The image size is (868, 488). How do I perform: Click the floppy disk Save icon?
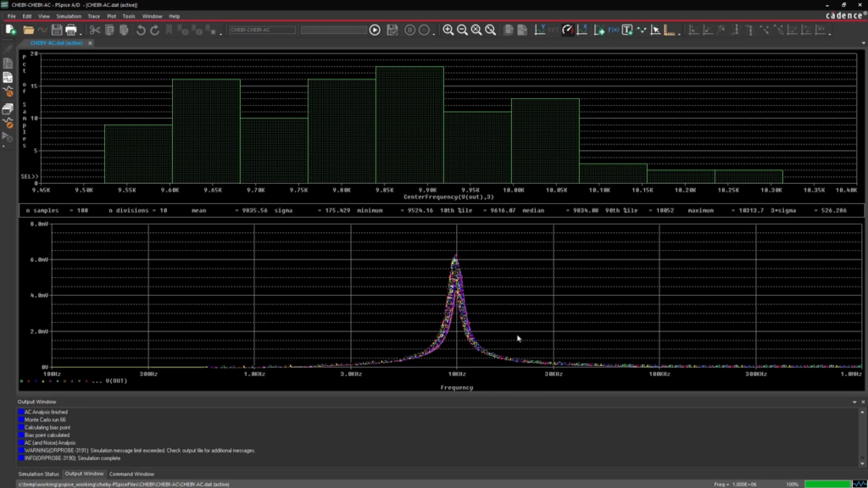(57, 30)
